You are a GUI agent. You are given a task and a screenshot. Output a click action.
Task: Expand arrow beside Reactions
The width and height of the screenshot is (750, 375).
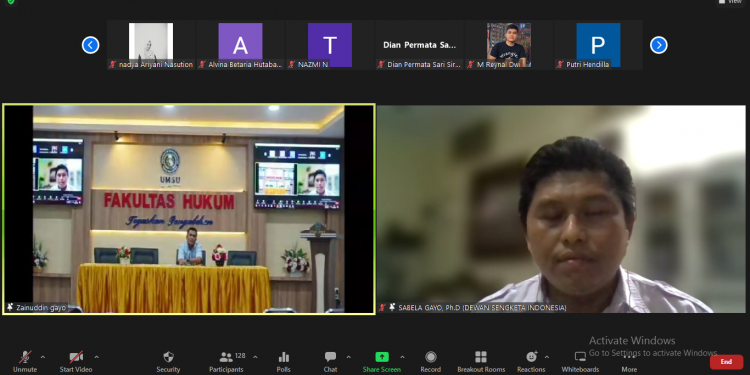coord(547,357)
